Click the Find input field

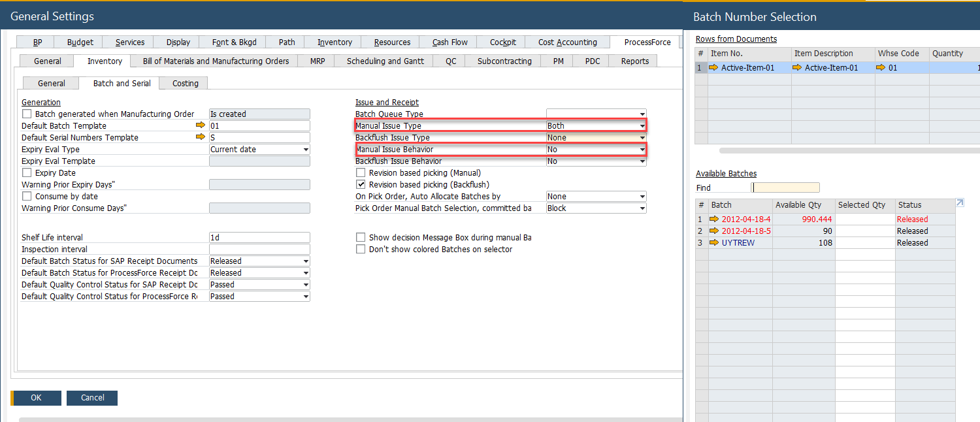coord(785,187)
